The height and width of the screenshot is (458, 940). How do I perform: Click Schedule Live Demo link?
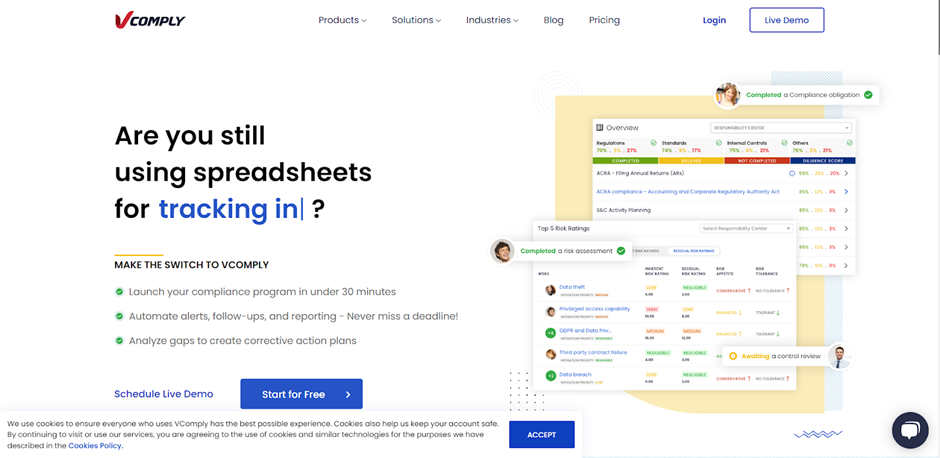(164, 394)
